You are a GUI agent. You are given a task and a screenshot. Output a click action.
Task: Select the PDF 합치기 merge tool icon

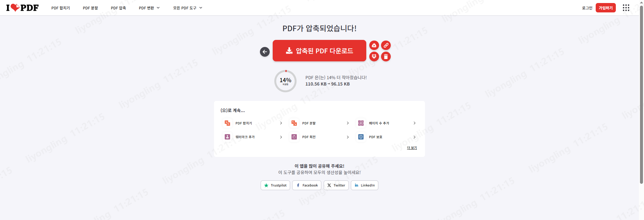tap(227, 123)
